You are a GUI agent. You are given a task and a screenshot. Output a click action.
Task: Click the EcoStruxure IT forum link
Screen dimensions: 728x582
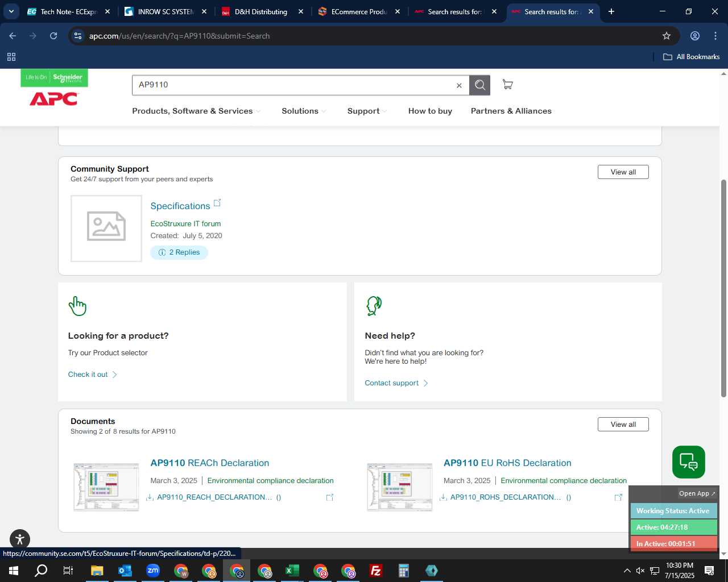coord(185,224)
